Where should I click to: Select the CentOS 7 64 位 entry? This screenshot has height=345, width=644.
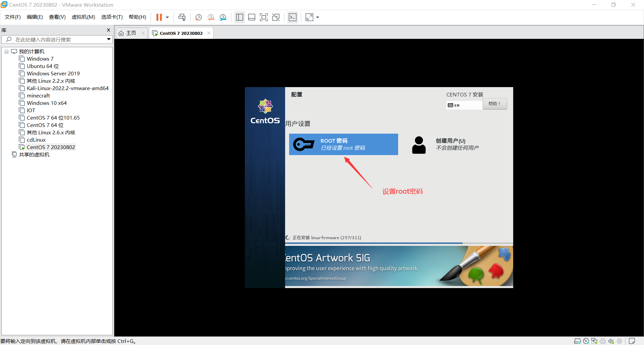point(45,125)
